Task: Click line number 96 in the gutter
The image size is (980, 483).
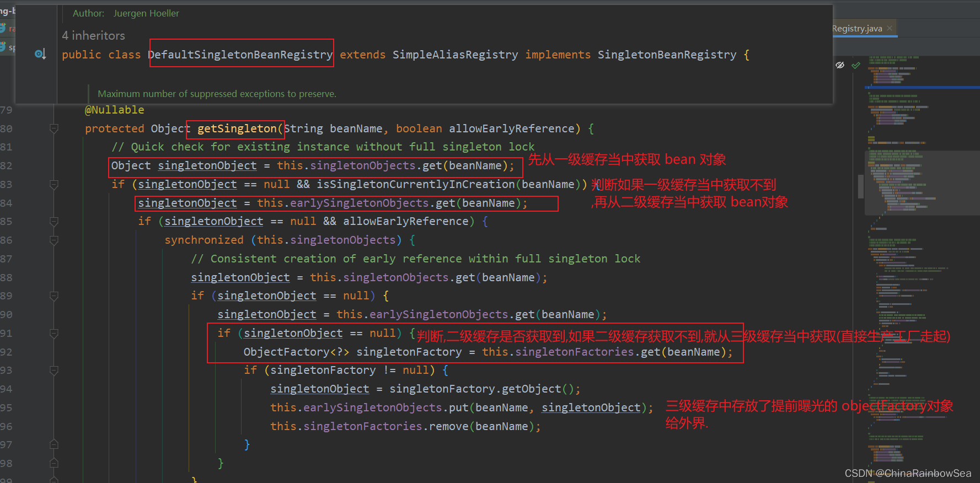Action: tap(6, 426)
